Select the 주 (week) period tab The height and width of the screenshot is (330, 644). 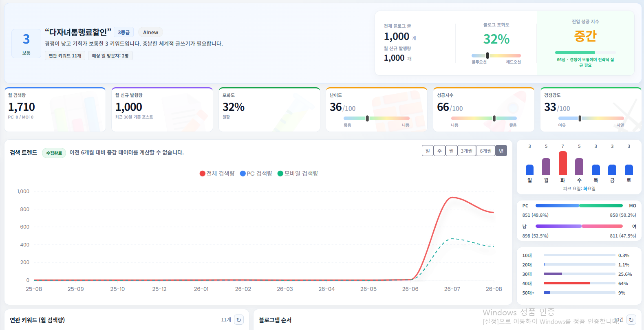(439, 151)
